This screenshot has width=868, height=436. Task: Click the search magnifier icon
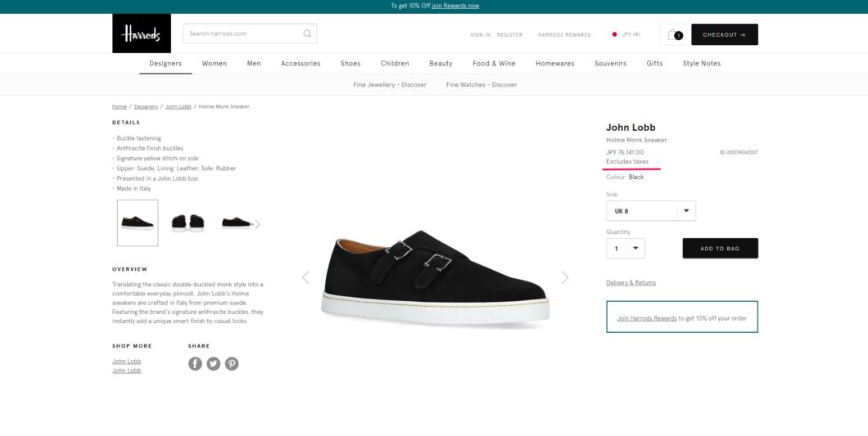point(307,34)
